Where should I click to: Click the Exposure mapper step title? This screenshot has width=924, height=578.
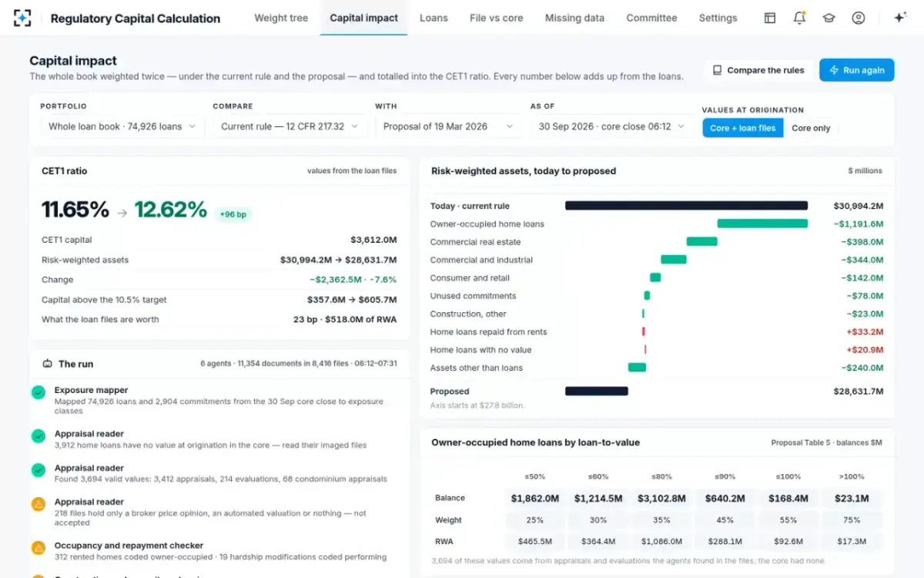point(91,390)
